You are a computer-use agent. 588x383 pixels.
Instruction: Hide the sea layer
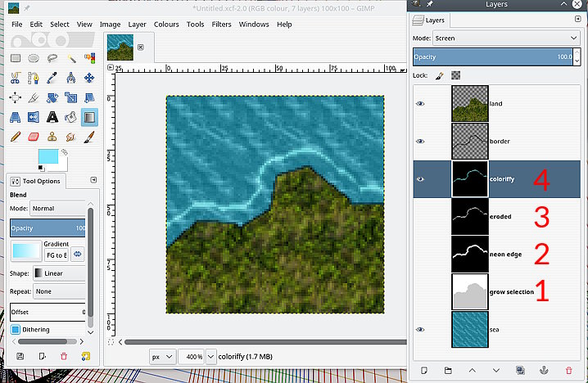pyautogui.click(x=420, y=330)
